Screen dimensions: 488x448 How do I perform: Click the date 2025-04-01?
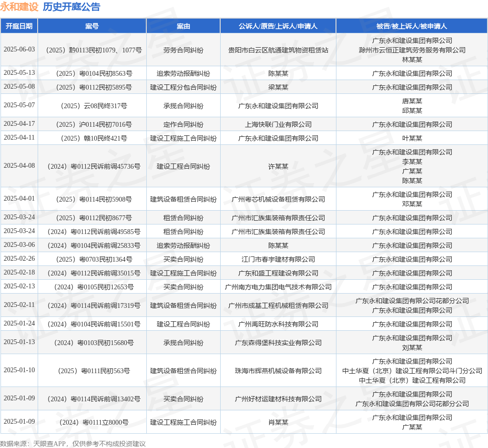tap(19, 199)
